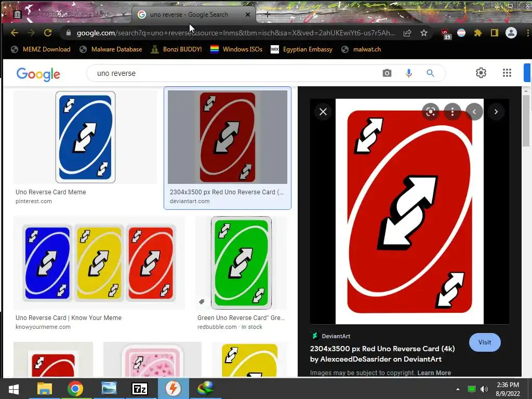Switch to the uno reverse Google Search tab
The image size is (532, 399).
(189, 15)
